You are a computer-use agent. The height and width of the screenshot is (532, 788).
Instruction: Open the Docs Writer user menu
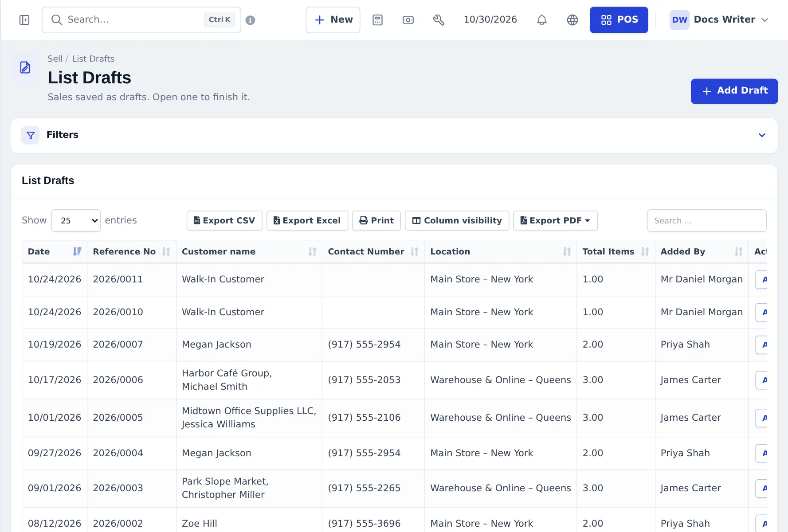719,20
